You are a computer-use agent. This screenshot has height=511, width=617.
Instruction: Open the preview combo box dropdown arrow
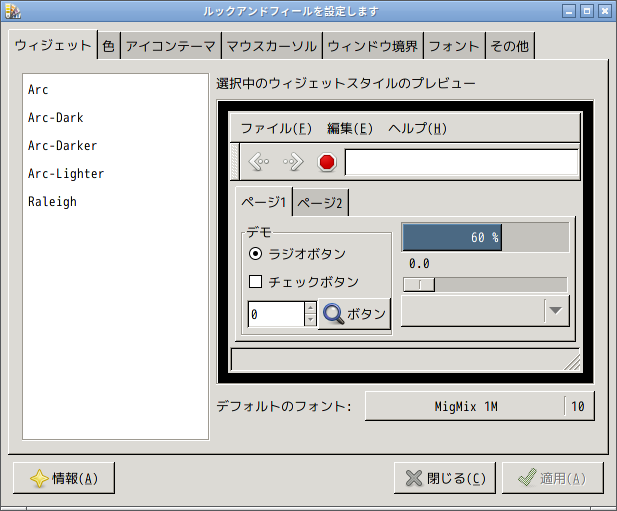(556, 311)
